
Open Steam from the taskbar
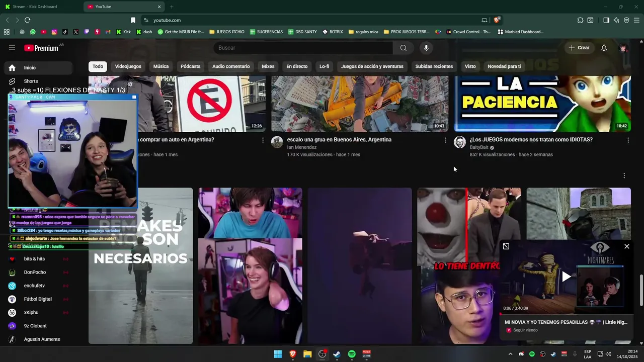[337, 354]
